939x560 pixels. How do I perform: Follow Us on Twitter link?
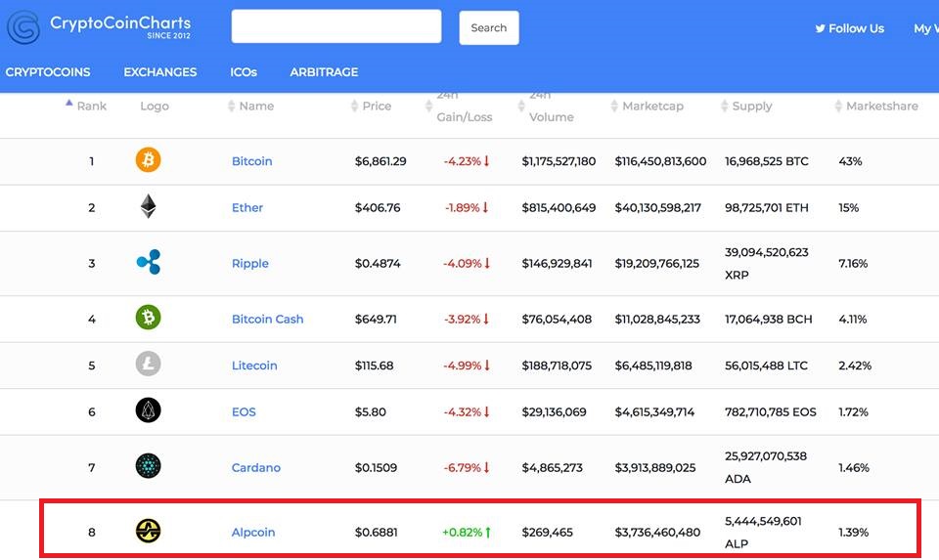(849, 28)
